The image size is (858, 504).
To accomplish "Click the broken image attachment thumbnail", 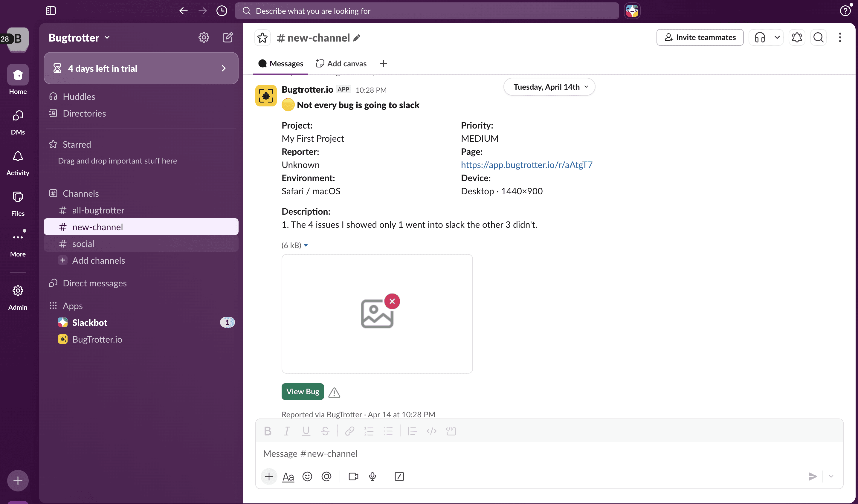I will 377,314.
